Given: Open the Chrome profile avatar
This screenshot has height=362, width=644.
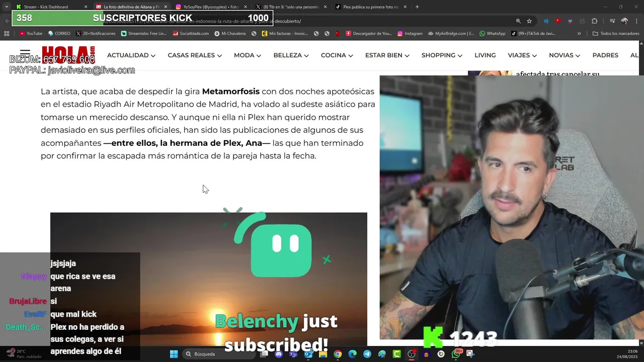Looking at the screenshot, I should point(624,21).
